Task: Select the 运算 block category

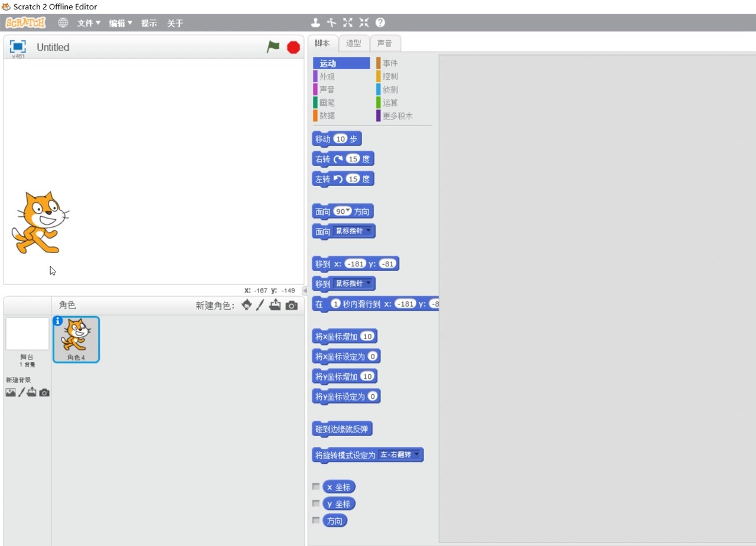Action: point(404,102)
